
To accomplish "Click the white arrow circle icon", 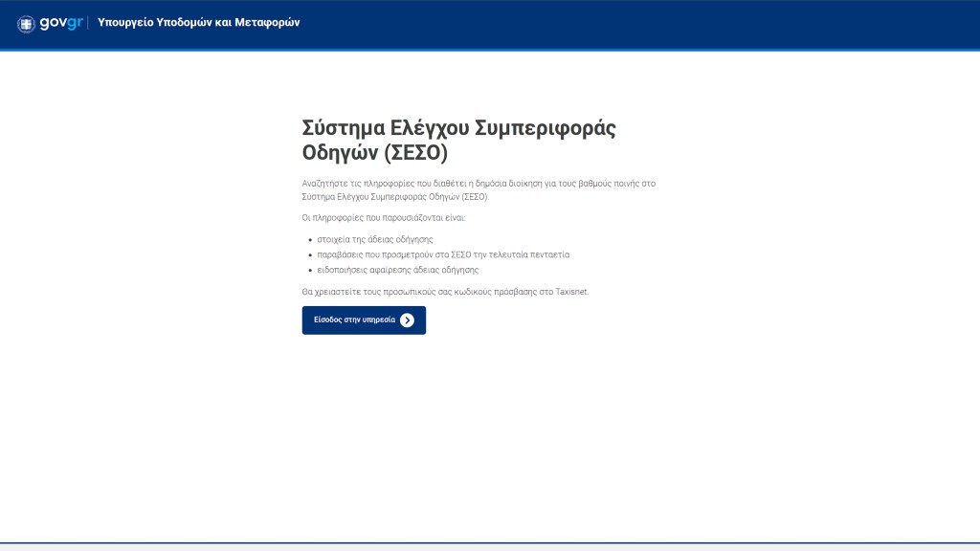I will point(407,320).
